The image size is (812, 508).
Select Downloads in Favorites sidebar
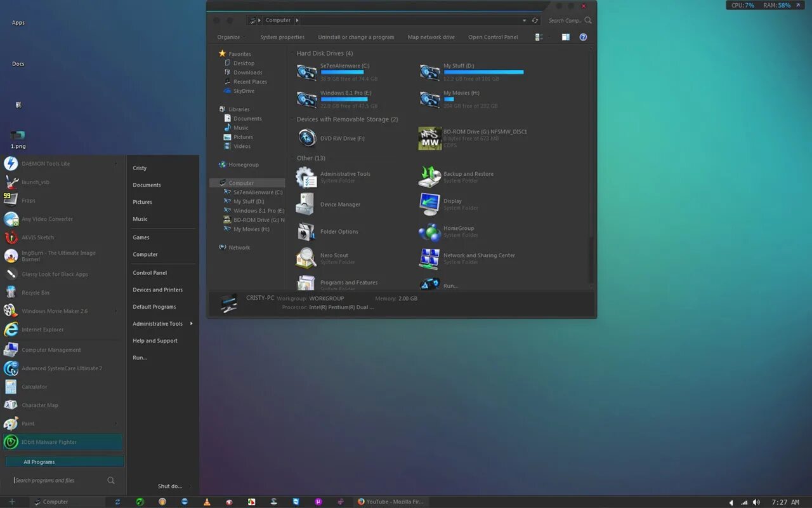[243, 72]
